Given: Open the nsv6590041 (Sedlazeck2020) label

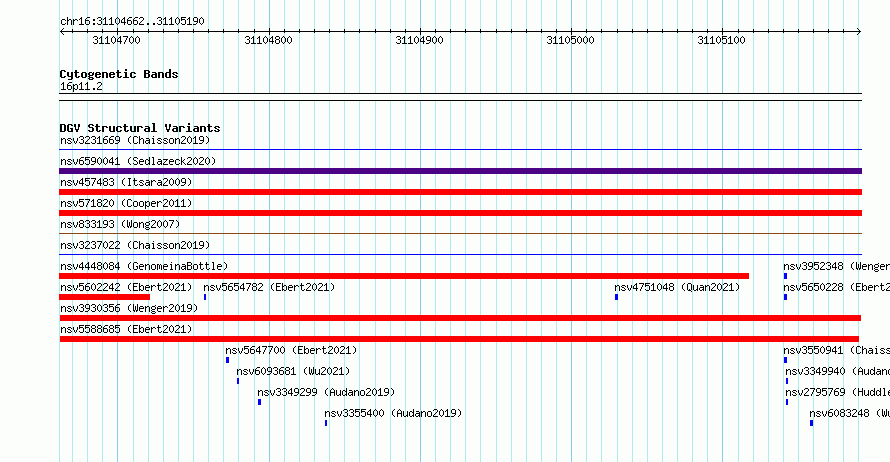Looking at the screenshot, I should point(138,161).
